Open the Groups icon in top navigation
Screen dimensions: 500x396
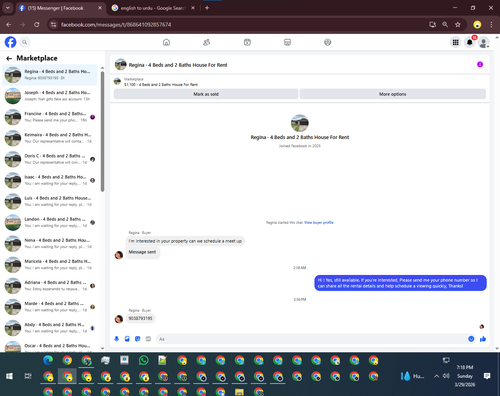tap(328, 42)
